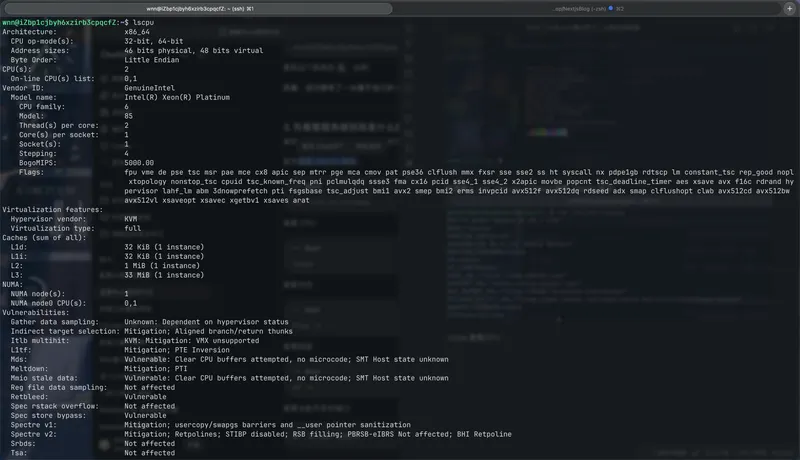Select the BogoMIPS value 5000.00
Screen dimensions: 800x460
(x=139, y=163)
